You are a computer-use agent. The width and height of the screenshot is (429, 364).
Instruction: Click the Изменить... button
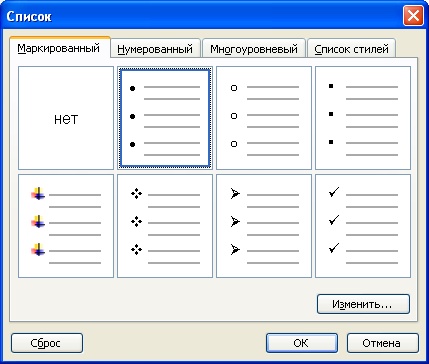tap(363, 304)
